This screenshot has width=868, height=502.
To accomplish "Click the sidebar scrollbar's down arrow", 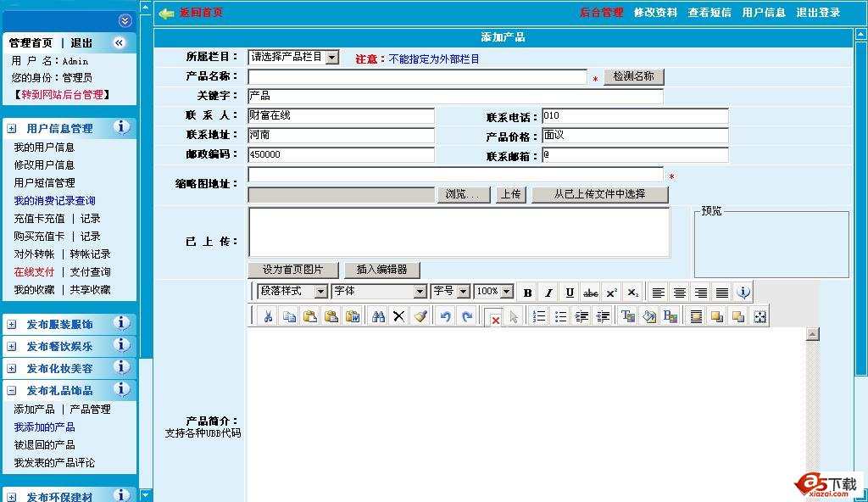I will coord(146,495).
